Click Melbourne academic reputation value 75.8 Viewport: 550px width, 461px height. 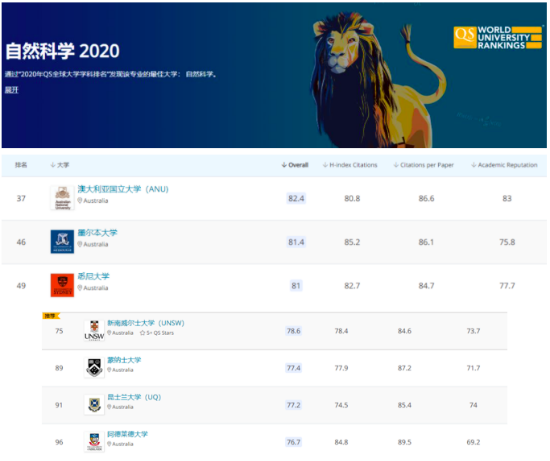(507, 242)
